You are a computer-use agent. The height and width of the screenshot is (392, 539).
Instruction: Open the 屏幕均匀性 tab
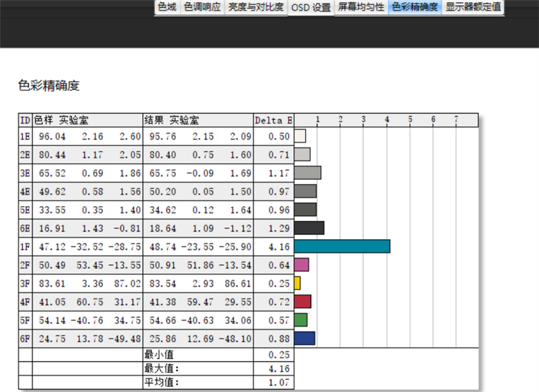(360, 7)
